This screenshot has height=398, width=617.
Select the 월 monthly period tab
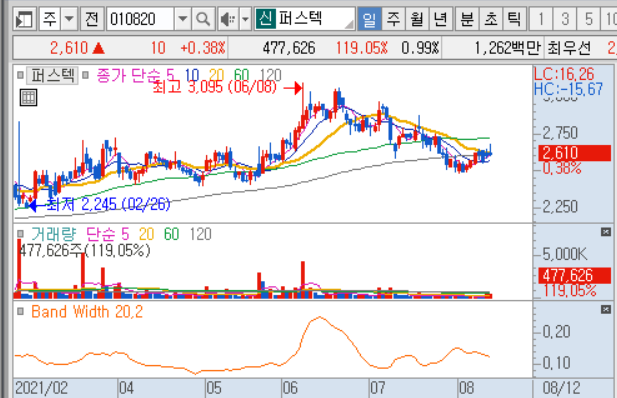click(417, 19)
